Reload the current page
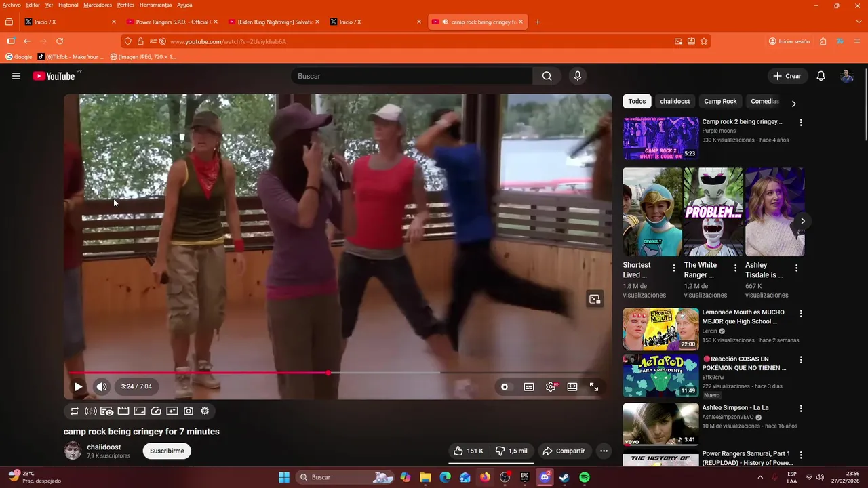The width and height of the screenshot is (868, 488). [60, 41]
